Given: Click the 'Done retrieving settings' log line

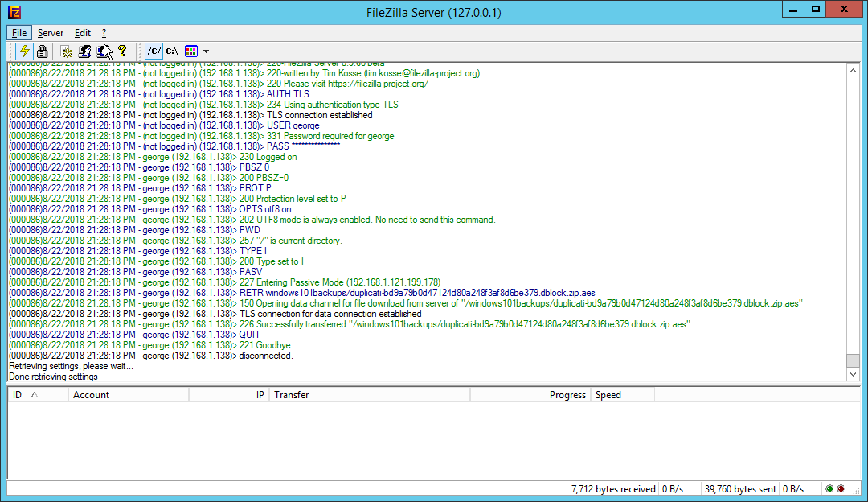Looking at the screenshot, I should pyautogui.click(x=53, y=376).
